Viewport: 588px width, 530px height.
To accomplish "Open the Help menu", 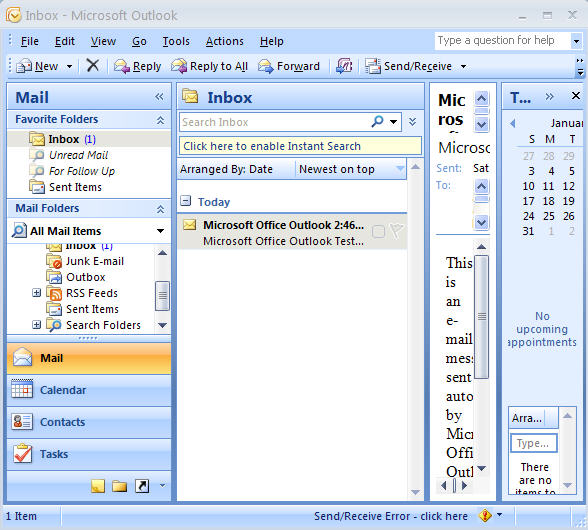I will [272, 41].
